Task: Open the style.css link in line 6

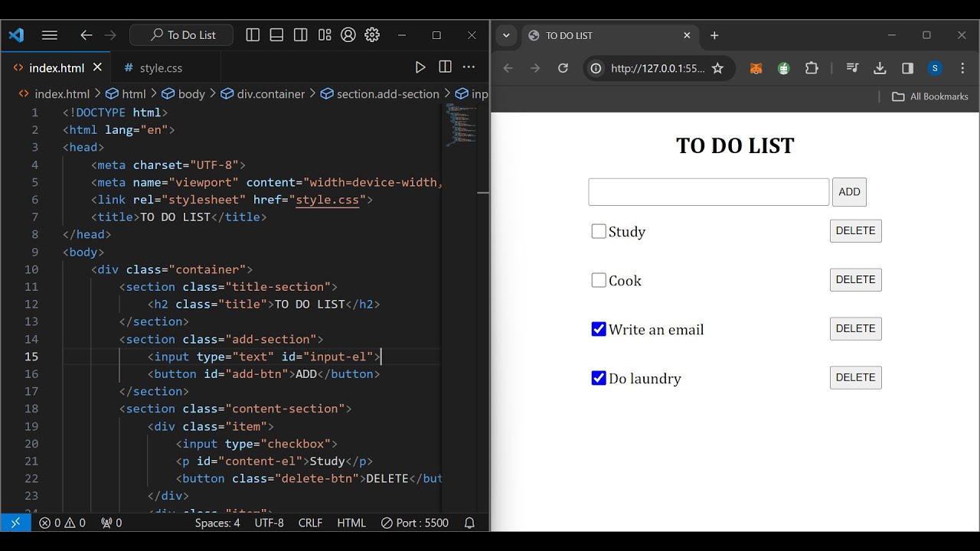Action: pyautogui.click(x=327, y=200)
